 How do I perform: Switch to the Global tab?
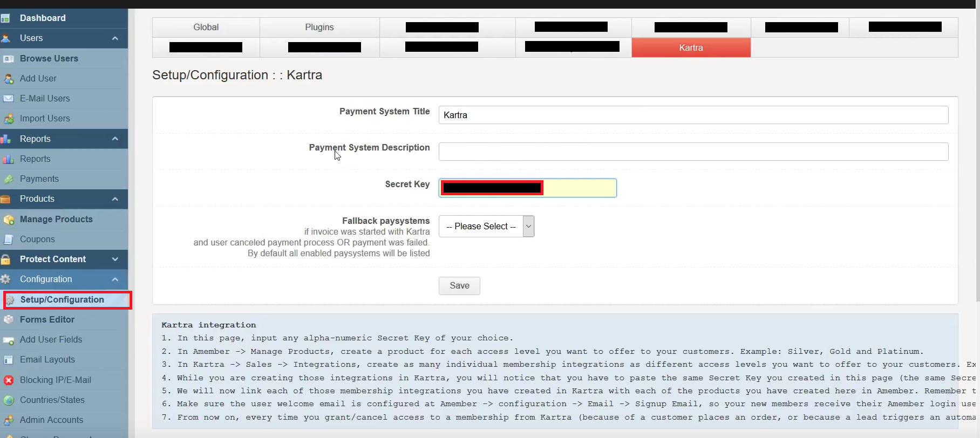point(206,28)
